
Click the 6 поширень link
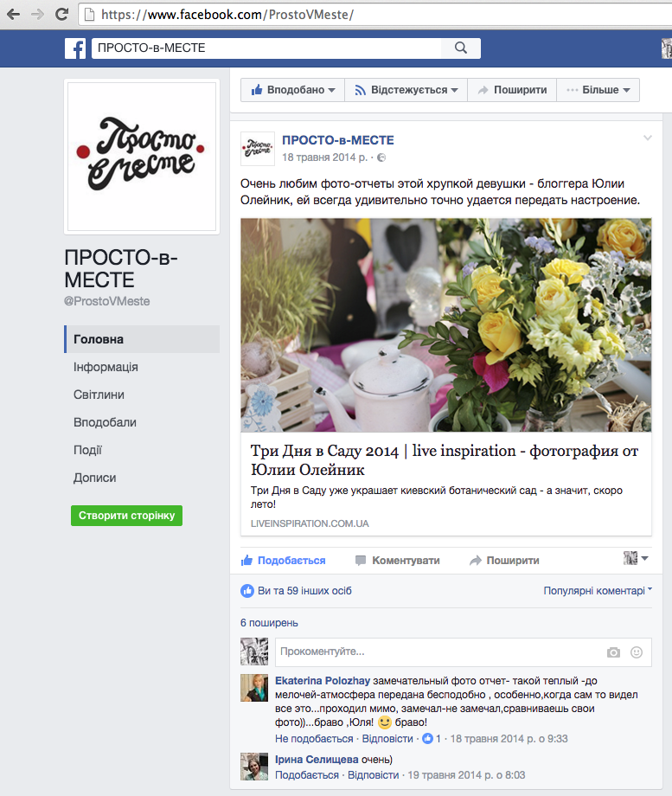click(269, 623)
